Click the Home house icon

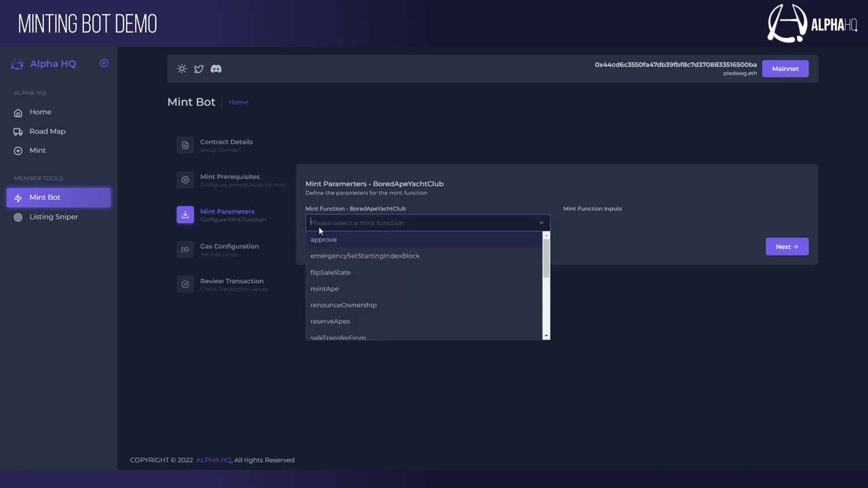18,113
